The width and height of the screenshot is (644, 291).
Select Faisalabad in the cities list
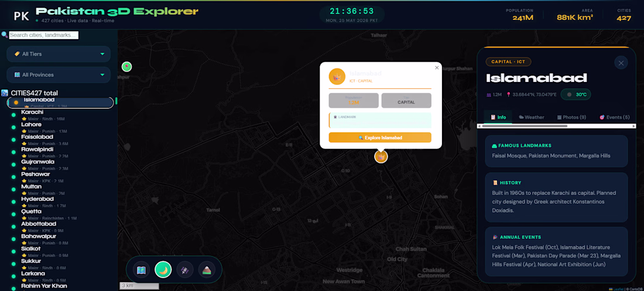60,140
